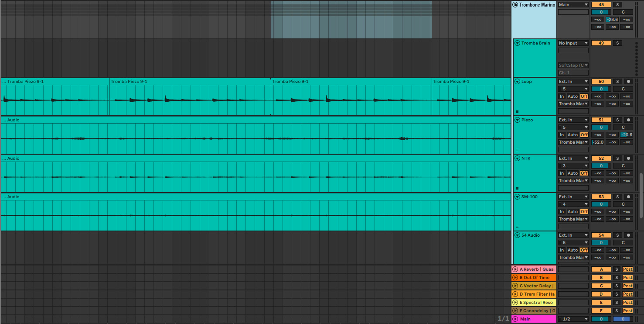Unfold the F Canondelay return track
This screenshot has width=644, height=324.
(x=515, y=311)
